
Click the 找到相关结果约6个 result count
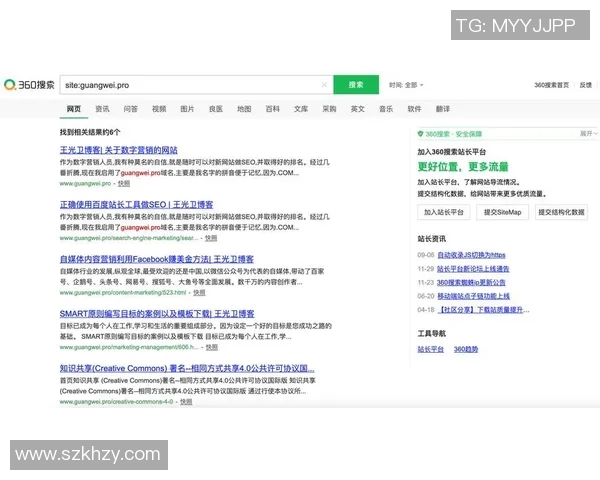coord(90,132)
